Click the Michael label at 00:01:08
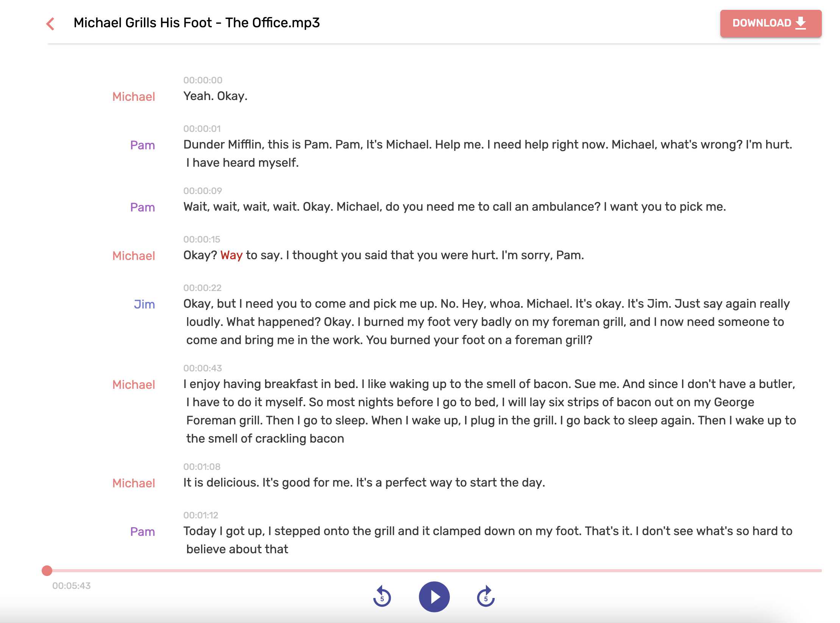Image resolution: width=840 pixels, height=623 pixels. 134,483
